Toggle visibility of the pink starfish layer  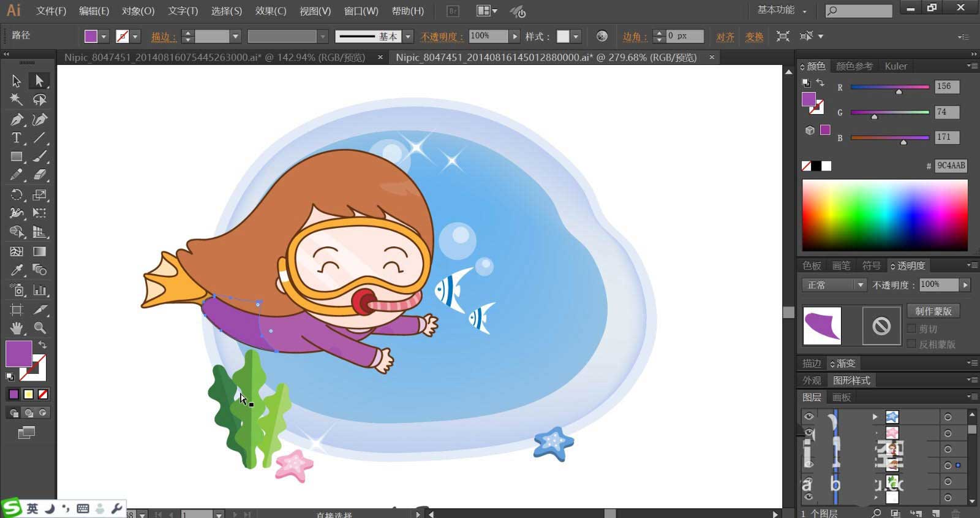click(x=809, y=433)
